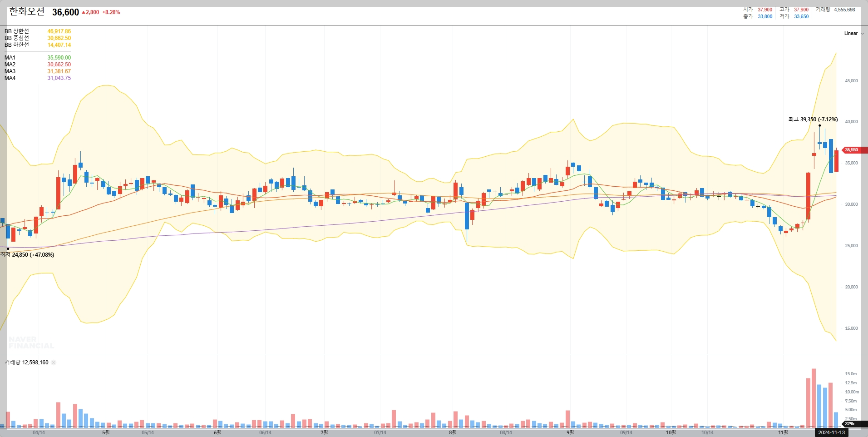Click the 시가 opening price label
Screen dimensions: 868x437
coord(748,10)
